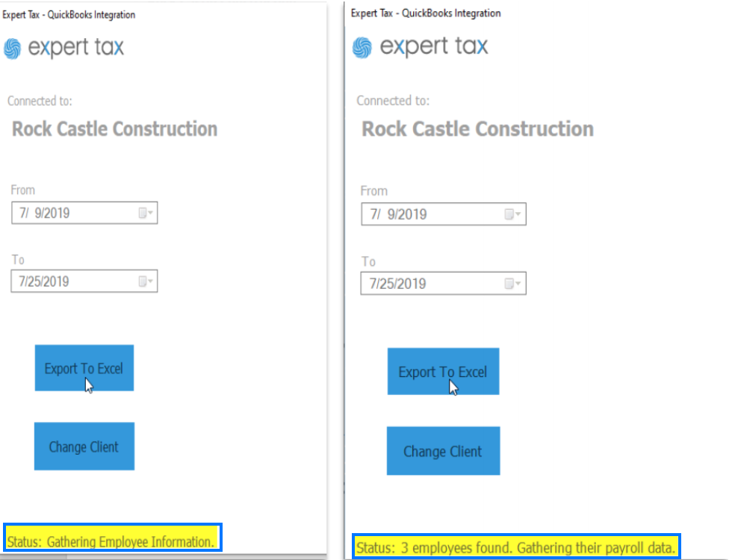Click "Rock Castle Construction" in right window
735x560 pixels.
(x=477, y=129)
